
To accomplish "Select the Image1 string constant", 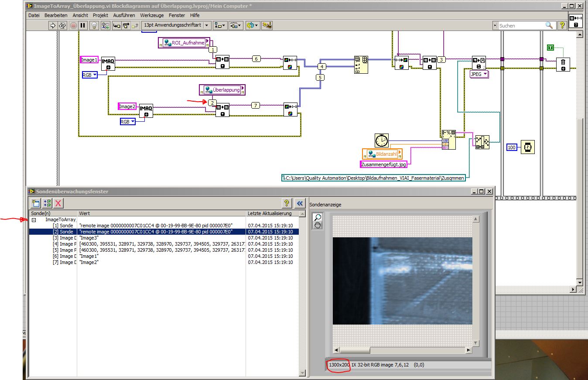I will (x=89, y=60).
